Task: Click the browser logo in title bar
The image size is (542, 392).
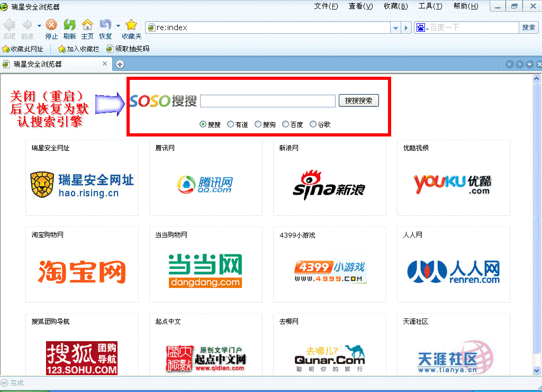Action: coord(4,6)
